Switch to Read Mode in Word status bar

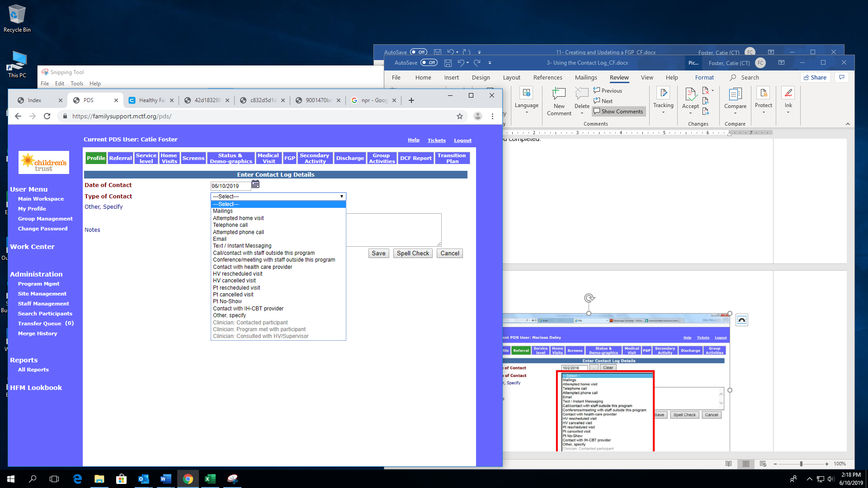[x=728, y=464]
